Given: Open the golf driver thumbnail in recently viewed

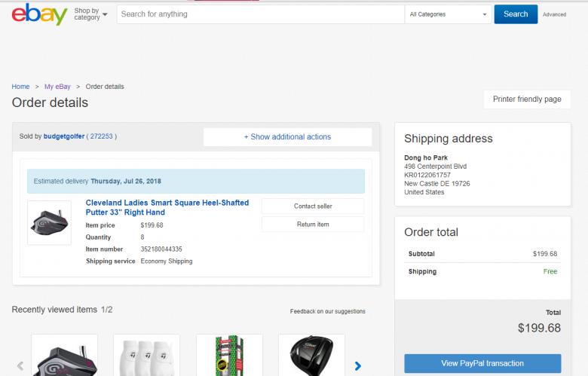Looking at the screenshot, I should point(311,356).
